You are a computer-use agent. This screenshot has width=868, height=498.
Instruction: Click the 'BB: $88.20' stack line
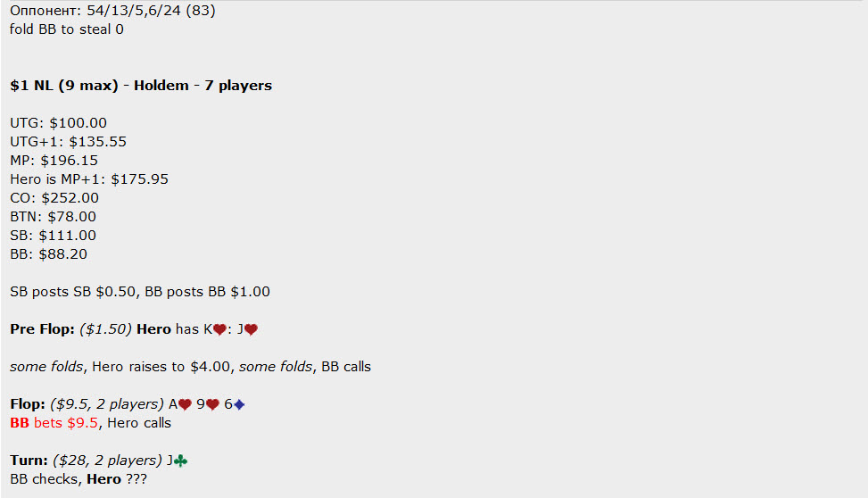49,254
